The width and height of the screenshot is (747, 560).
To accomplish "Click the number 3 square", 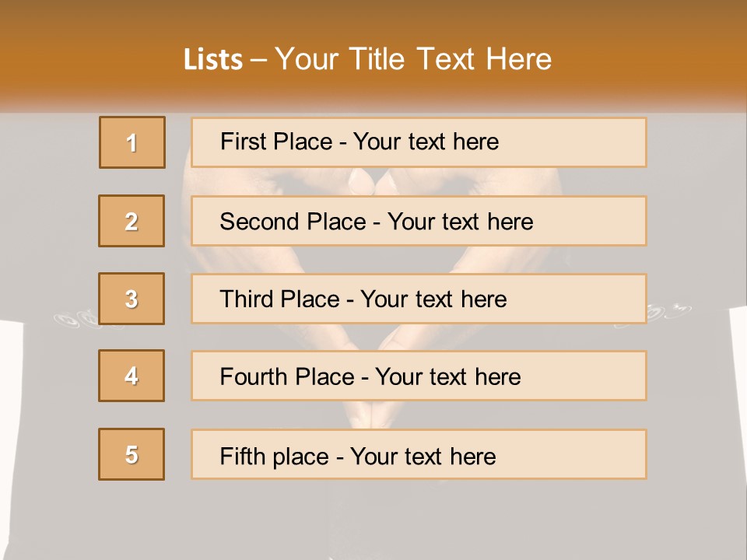I will (x=132, y=299).
